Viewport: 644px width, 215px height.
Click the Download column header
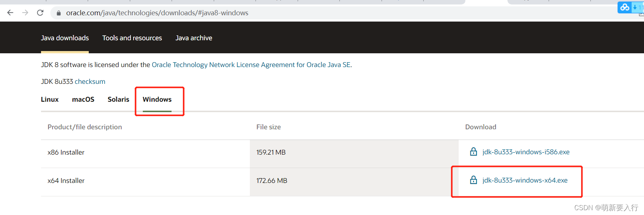pyautogui.click(x=481, y=127)
